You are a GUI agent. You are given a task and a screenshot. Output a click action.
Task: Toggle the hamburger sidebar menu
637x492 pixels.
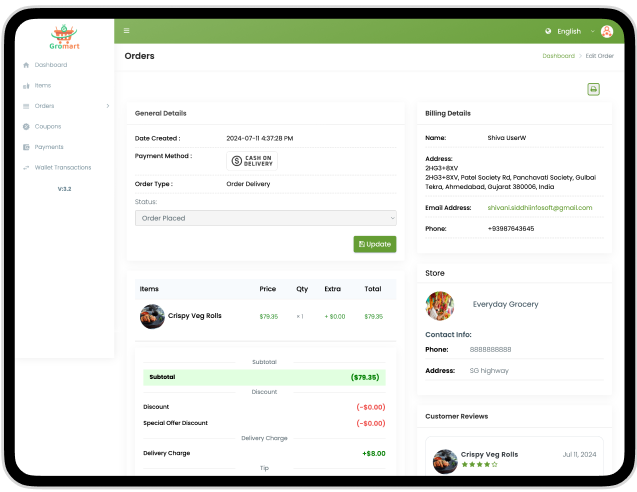tap(127, 31)
